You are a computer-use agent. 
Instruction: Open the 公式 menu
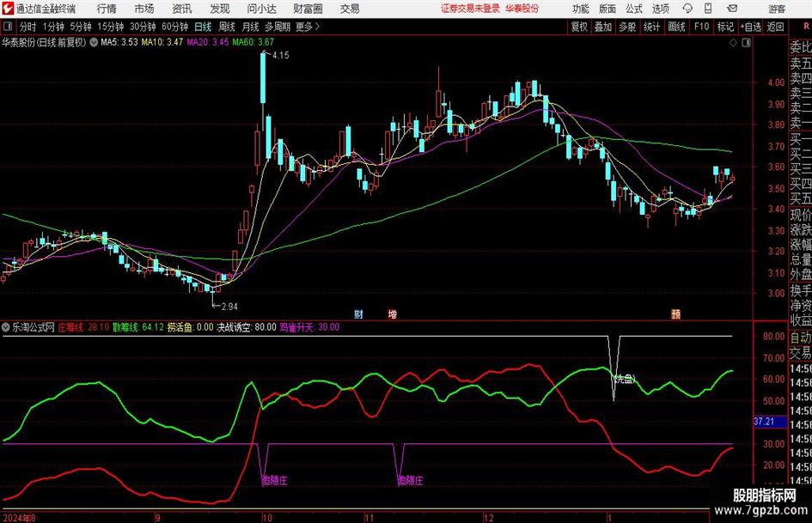pos(634,9)
